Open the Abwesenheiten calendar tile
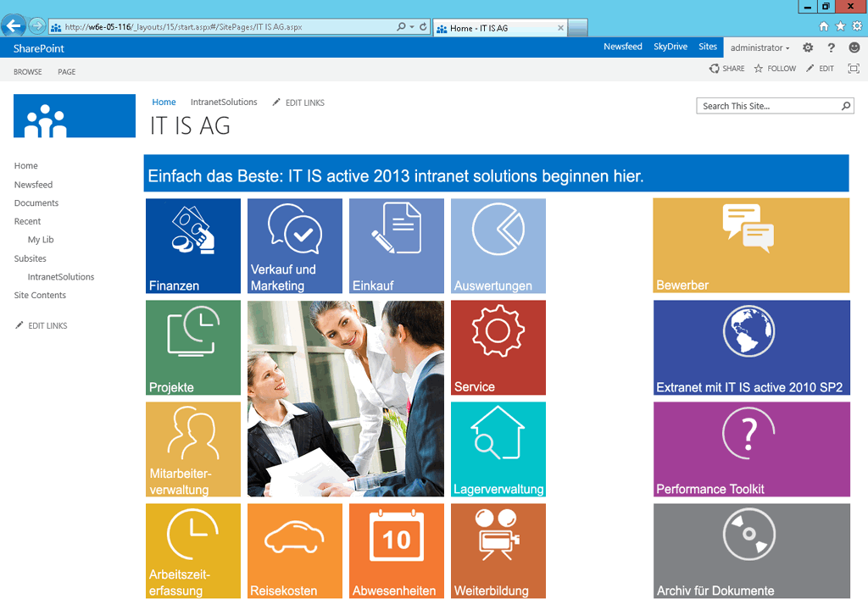The height and width of the screenshot is (610, 868). point(397,551)
